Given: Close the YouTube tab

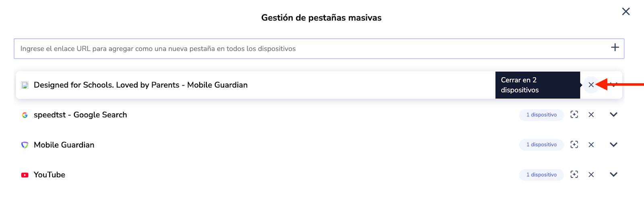Looking at the screenshot, I should [x=591, y=174].
